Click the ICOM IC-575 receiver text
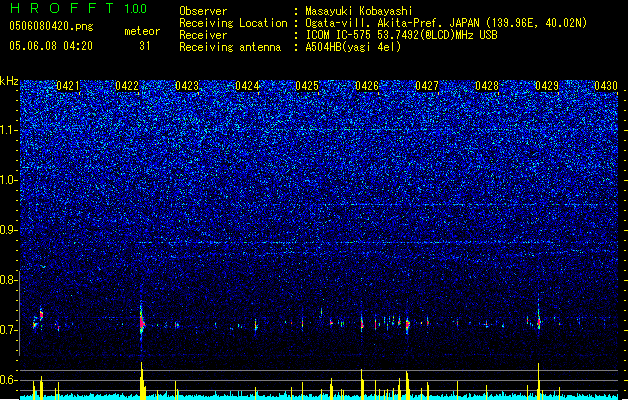The image size is (629, 400). tap(401, 35)
